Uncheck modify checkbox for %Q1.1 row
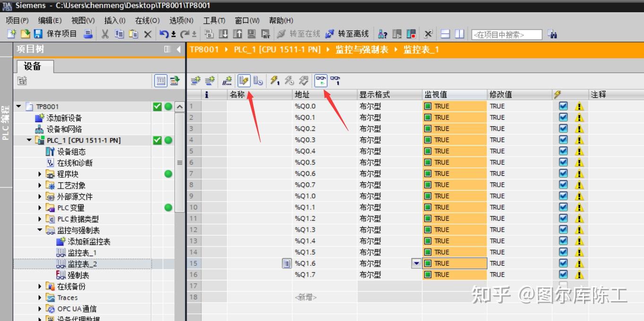 [x=563, y=207]
